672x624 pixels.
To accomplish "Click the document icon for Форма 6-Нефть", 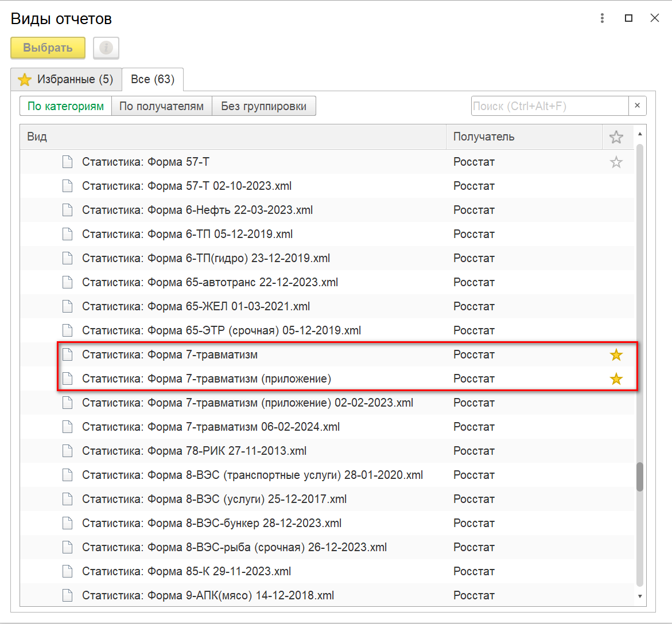I will (x=68, y=210).
